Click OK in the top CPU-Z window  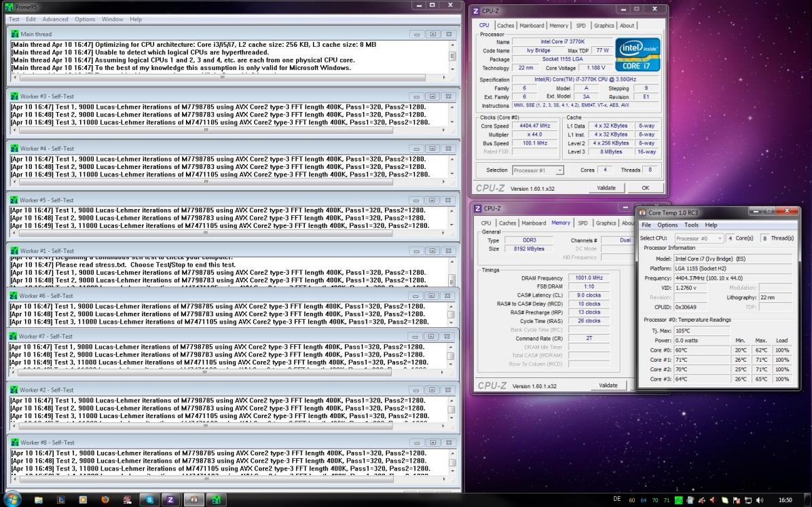tap(645, 188)
